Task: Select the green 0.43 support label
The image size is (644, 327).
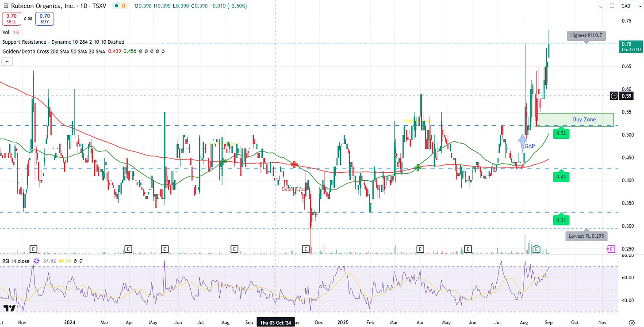Action: point(561,176)
